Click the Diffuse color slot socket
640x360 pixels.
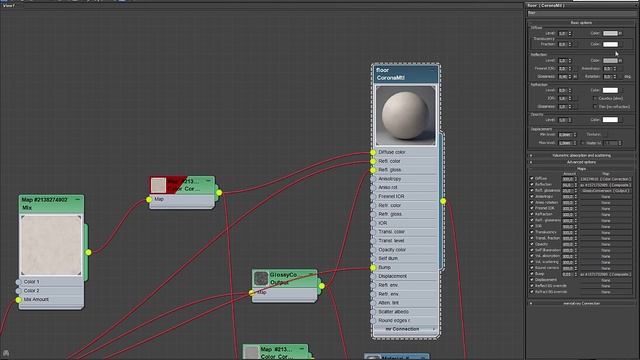click(x=373, y=152)
